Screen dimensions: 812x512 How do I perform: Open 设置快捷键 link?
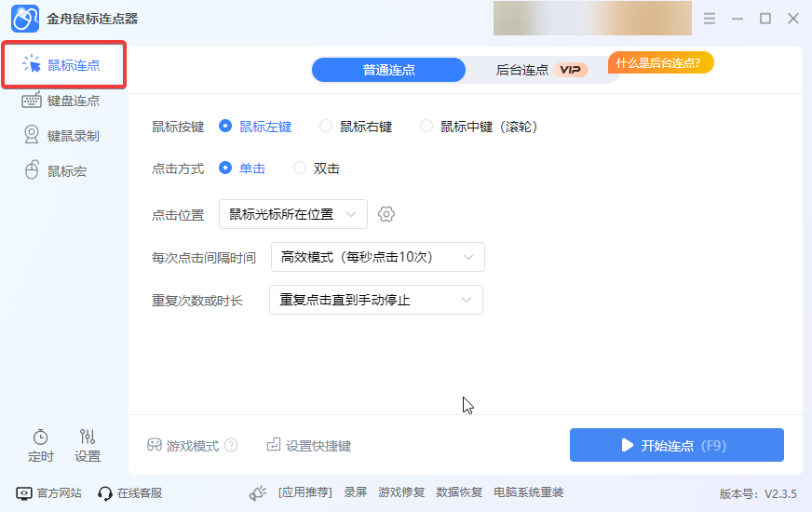point(309,445)
